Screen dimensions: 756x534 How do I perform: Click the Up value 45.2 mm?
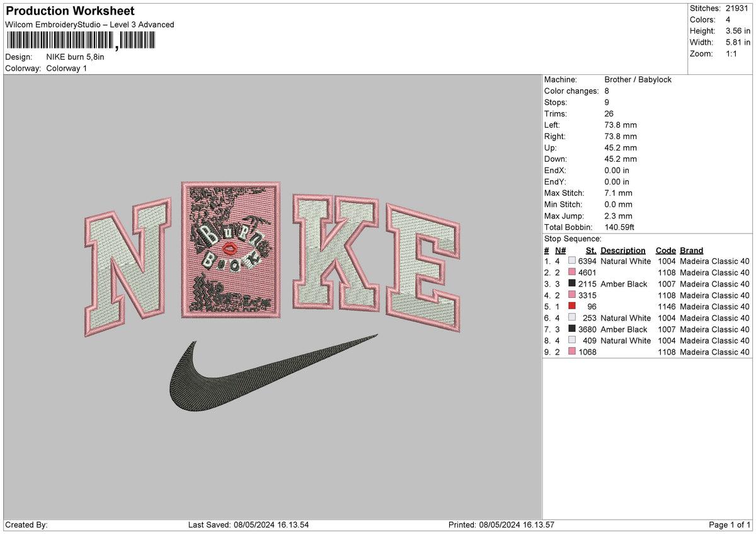point(621,148)
